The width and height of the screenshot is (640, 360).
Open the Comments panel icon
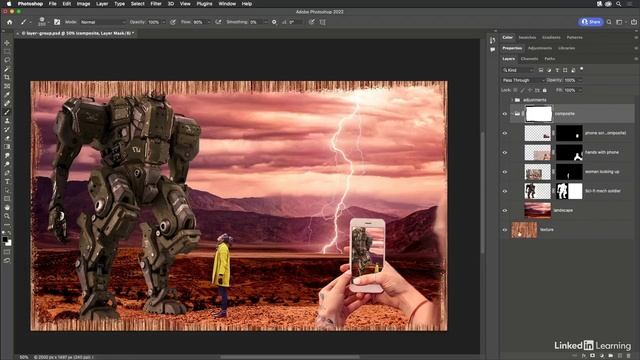coord(493,49)
